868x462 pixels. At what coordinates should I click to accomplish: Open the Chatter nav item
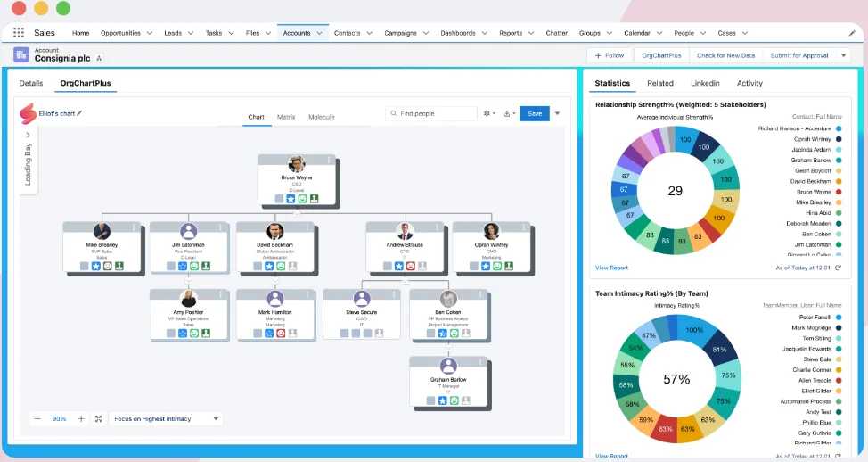[x=557, y=33]
